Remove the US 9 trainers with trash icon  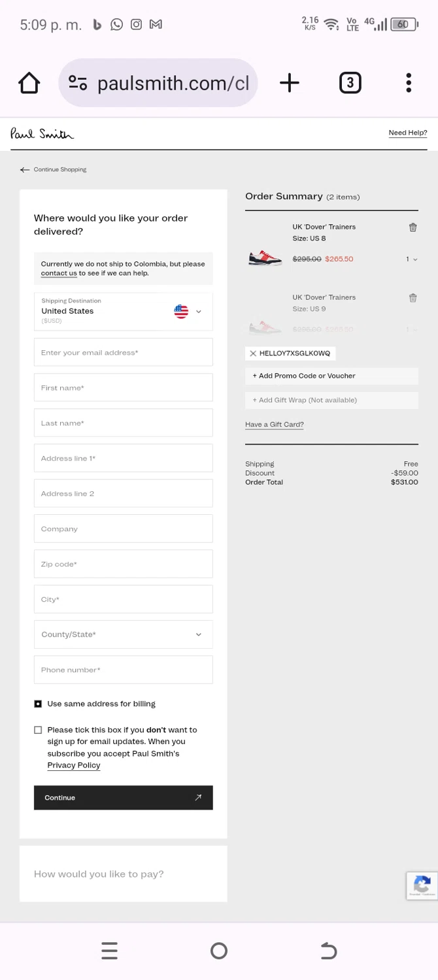point(413,298)
